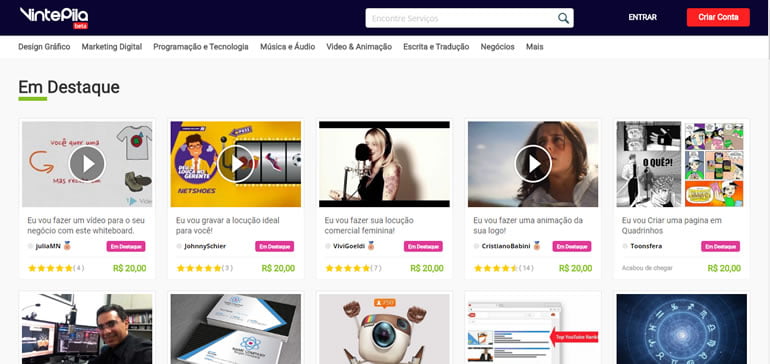Open the female voiceover singer thumbnail
The height and width of the screenshot is (364, 770).
click(x=384, y=164)
